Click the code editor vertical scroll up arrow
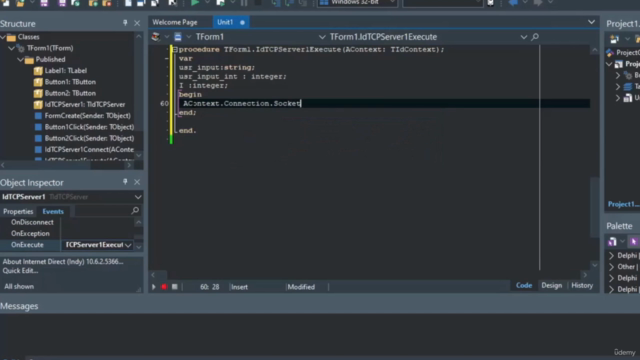This screenshot has width=640, height=360. 595,50
